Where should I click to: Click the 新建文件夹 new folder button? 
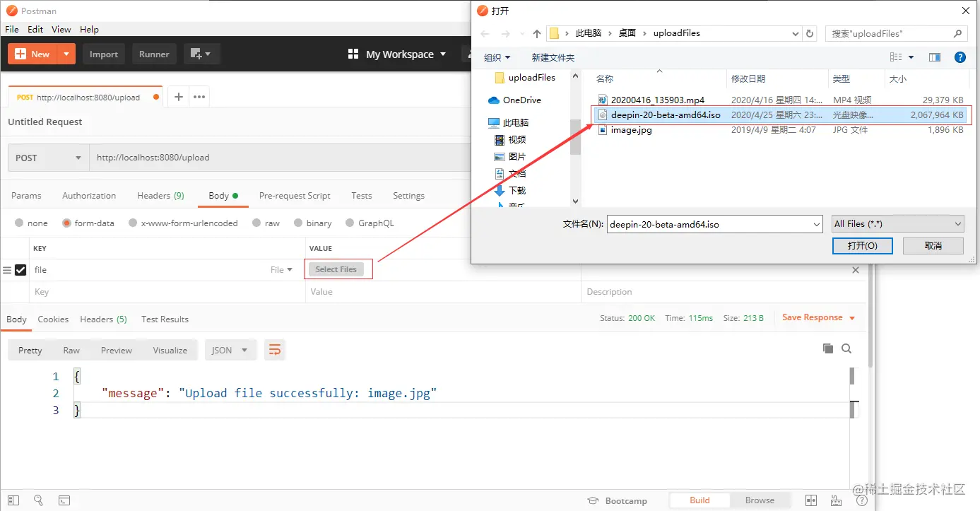click(x=553, y=57)
